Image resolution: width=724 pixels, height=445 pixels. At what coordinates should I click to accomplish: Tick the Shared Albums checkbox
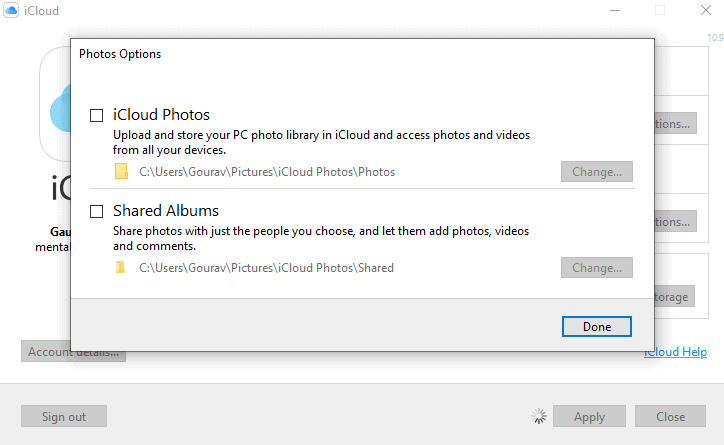pyautogui.click(x=97, y=211)
